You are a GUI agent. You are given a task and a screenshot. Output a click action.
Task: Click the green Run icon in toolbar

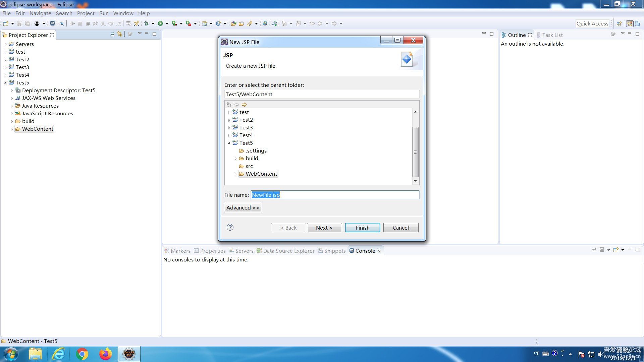point(160,23)
